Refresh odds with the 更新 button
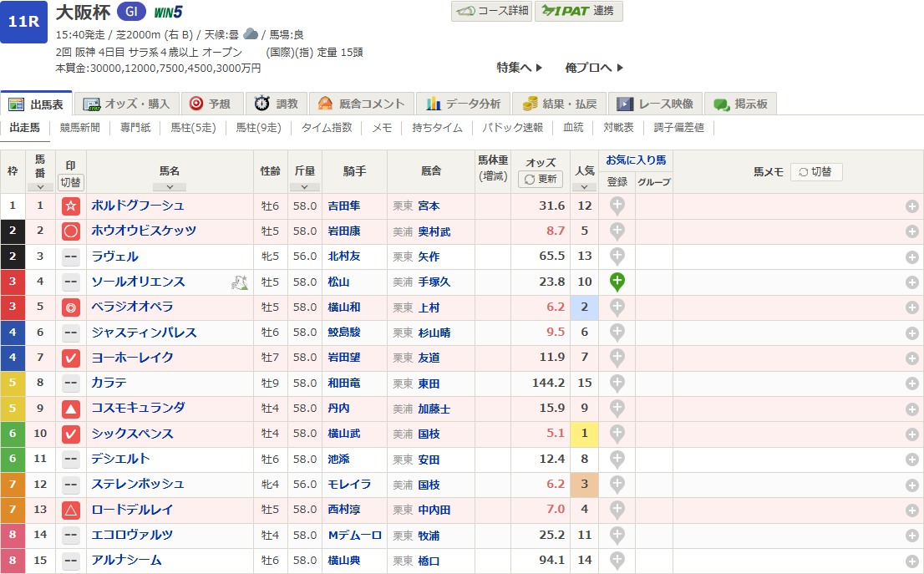This screenshot has width=924, height=574. click(x=541, y=179)
